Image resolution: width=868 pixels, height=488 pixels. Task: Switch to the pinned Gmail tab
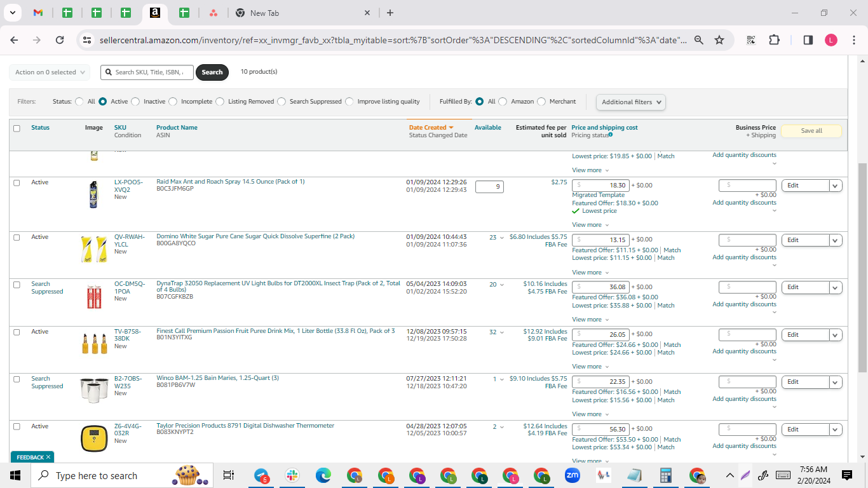[x=38, y=13]
